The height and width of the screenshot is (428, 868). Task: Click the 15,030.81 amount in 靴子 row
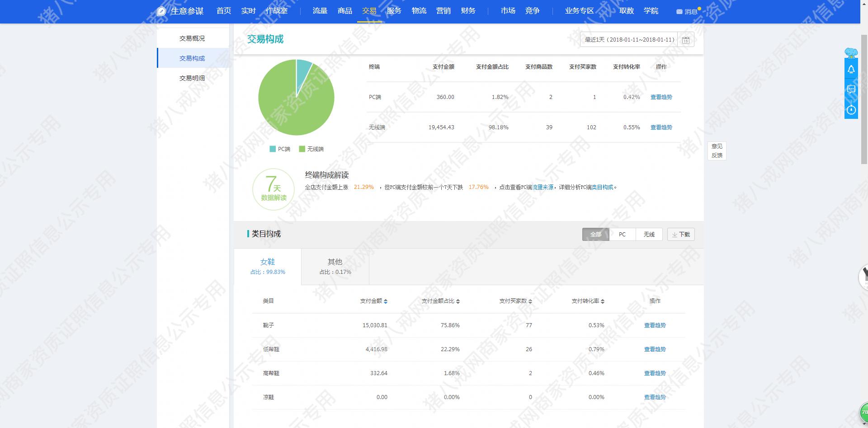click(x=375, y=325)
